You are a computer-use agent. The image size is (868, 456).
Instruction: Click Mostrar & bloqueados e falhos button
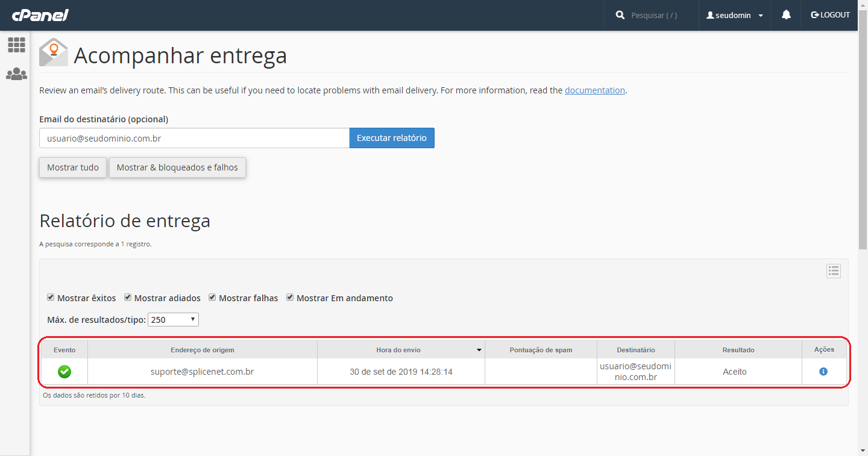click(x=177, y=167)
